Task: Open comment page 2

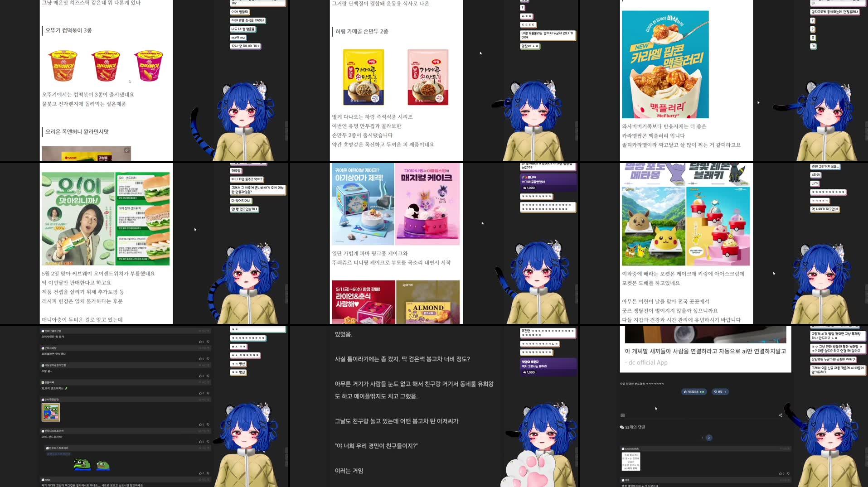Action: click(709, 438)
